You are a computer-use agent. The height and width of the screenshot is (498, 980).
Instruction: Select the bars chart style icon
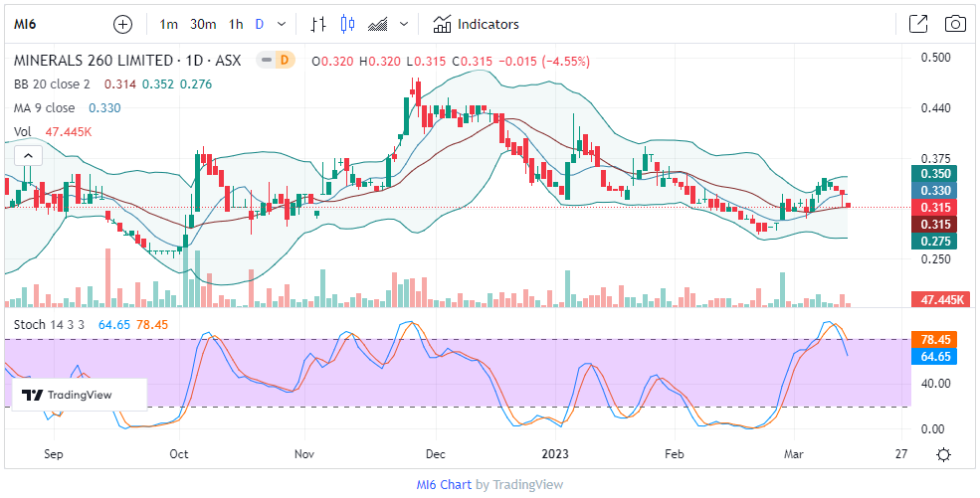(318, 24)
